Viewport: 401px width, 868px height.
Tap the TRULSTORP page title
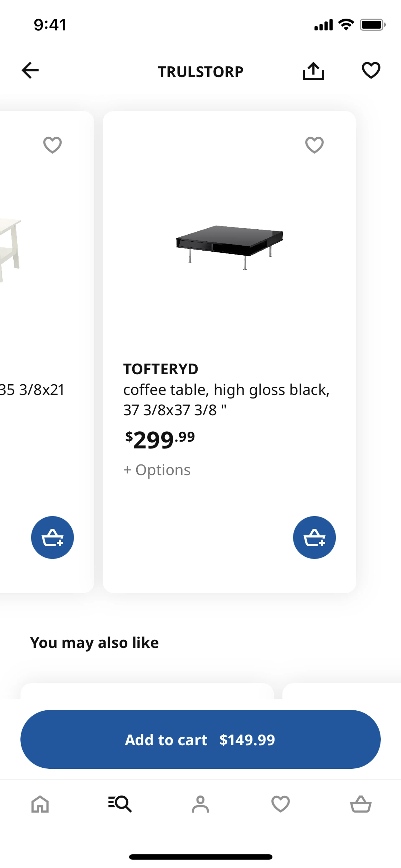pyautogui.click(x=200, y=71)
